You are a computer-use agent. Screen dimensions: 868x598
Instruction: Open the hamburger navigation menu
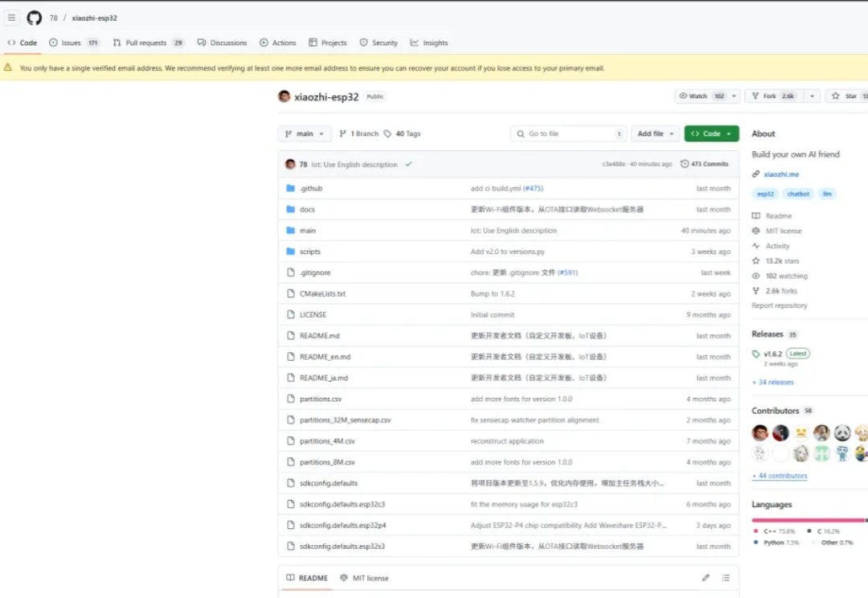[11, 18]
